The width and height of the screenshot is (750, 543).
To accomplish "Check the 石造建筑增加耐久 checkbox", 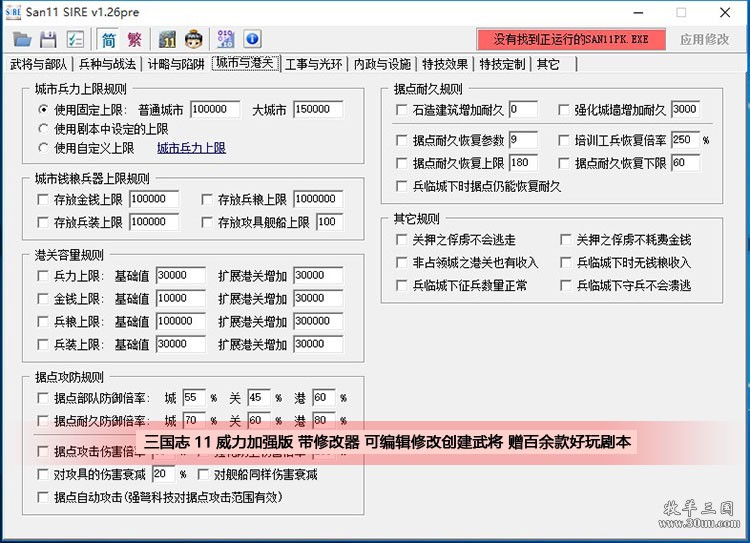I will [x=402, y=110].
